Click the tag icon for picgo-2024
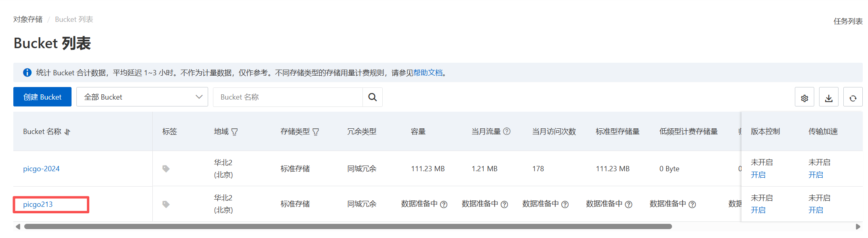The image size is (868, 238). point(166,169)
